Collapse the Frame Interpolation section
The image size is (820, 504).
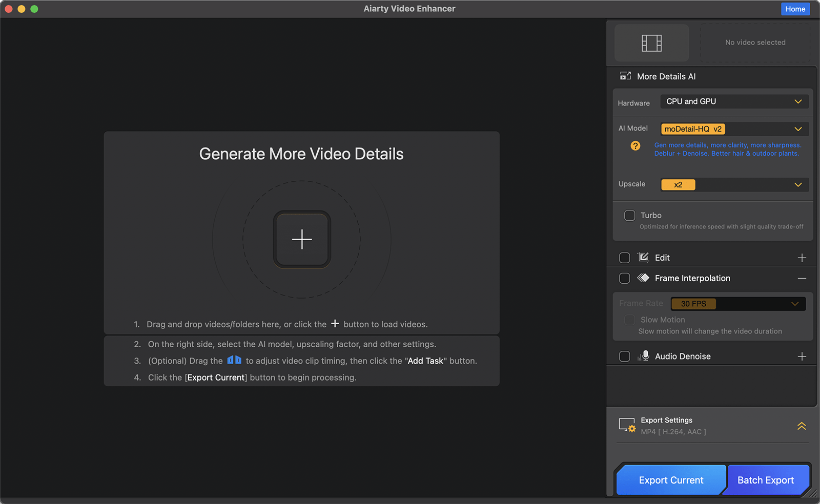pos(802,278)
